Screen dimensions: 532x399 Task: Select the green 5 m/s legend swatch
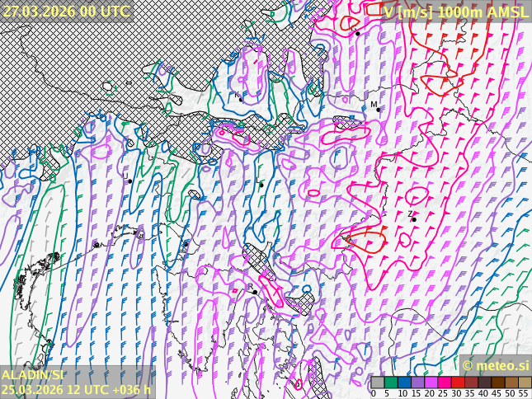click(390, 383)
